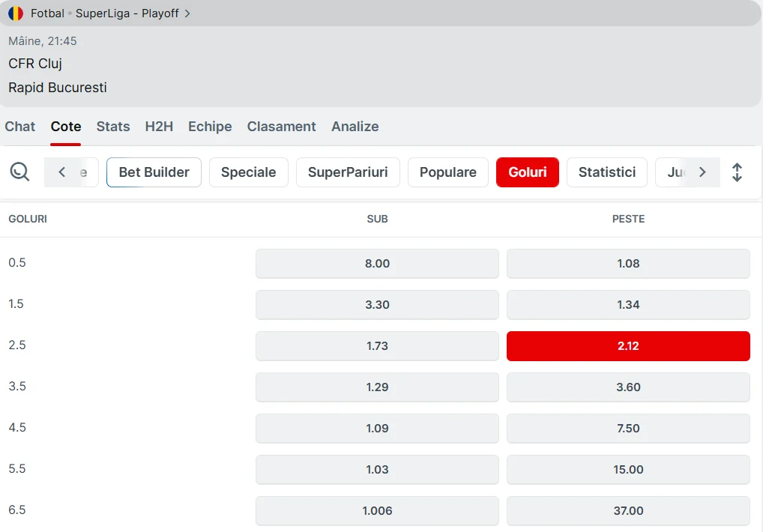The width and height of the screenshot is (763, 532).
Task: Open the CFR Cluj team name
Action: tap(35, 64)
